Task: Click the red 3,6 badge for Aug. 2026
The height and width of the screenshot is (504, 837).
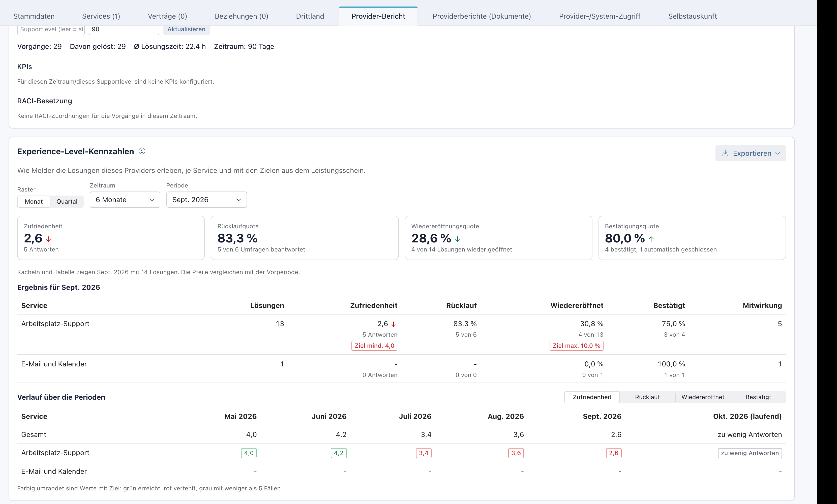Action: click(x=516, y=453)
